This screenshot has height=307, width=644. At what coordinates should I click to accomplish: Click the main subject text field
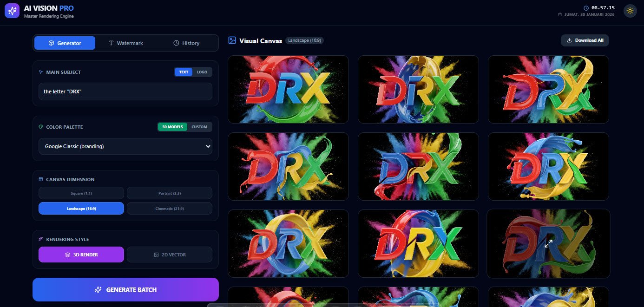[x=125, y=91]
